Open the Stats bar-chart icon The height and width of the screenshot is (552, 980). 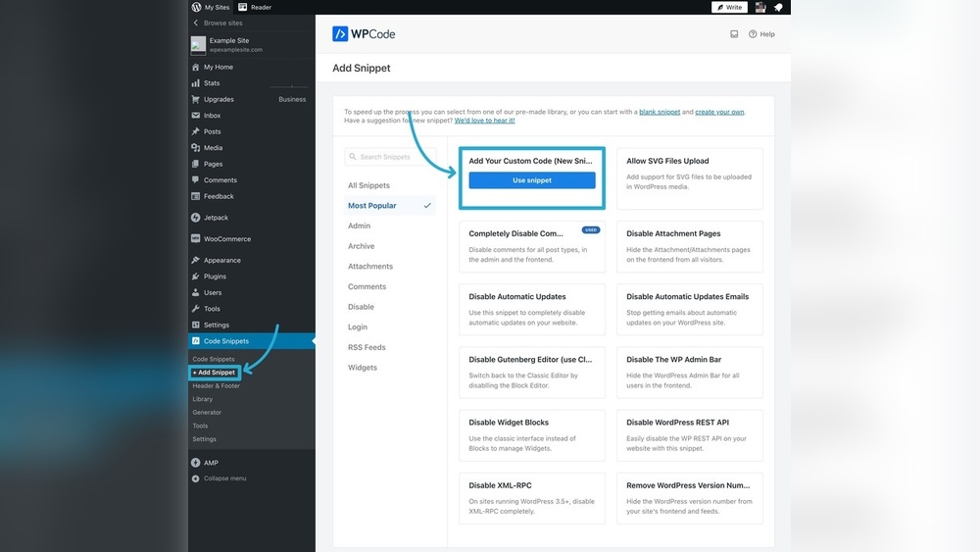196,83
